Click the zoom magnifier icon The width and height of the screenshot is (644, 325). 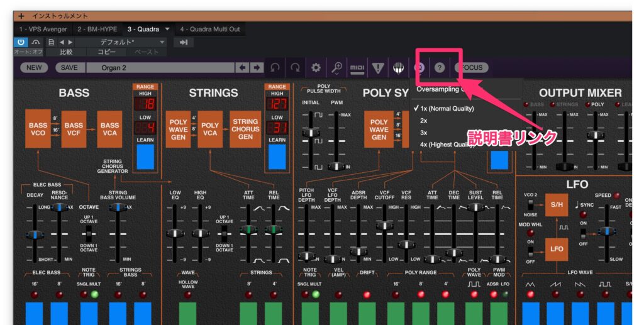336,67
